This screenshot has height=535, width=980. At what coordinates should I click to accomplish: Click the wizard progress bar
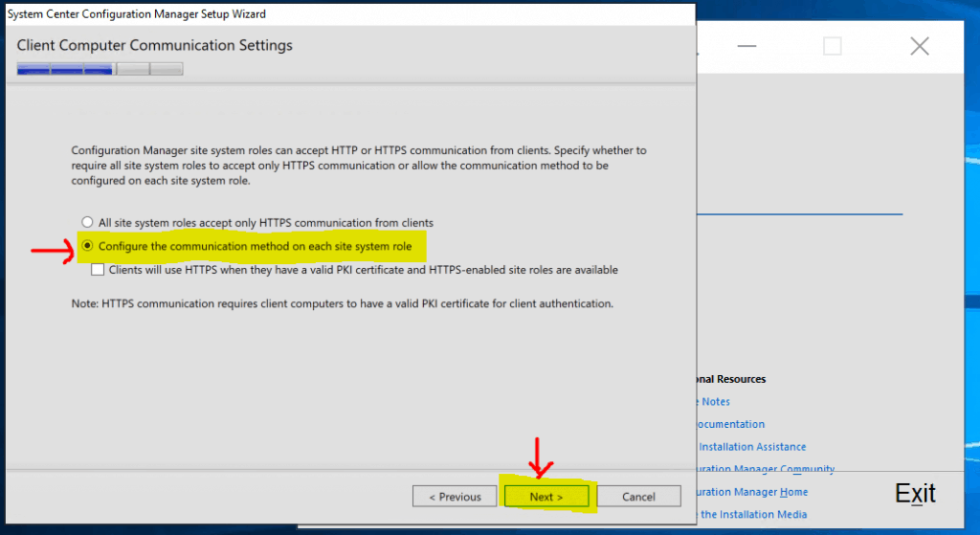point(100,69)
